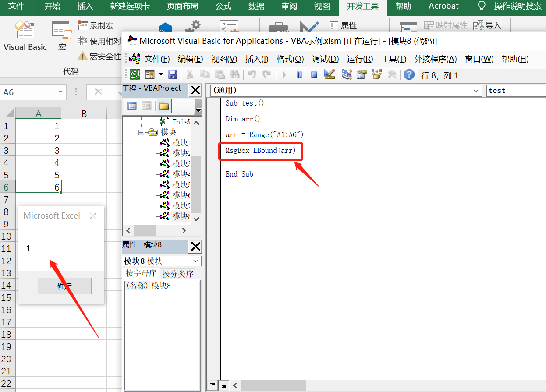Open the 编辑(E) menu in VBA editor

(x=190, y=59)
